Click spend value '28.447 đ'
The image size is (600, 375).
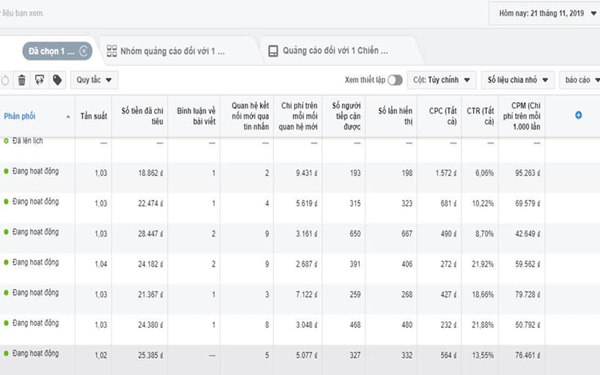pyautogui.click(x=151, y=233)
